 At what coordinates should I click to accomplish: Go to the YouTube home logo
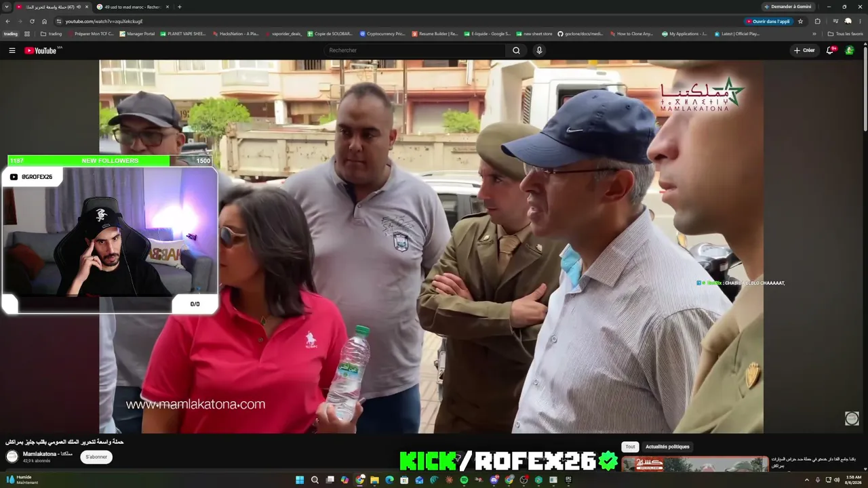click(41, 50)
